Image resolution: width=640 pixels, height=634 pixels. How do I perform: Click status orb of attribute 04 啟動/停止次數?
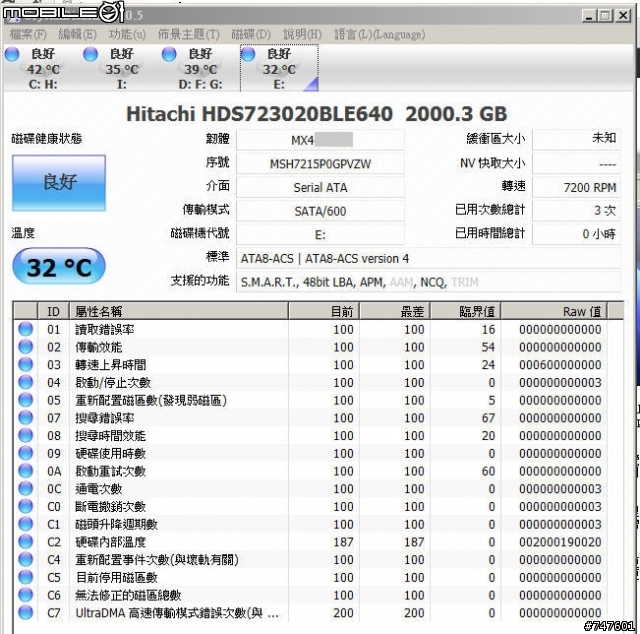(26, 382)
